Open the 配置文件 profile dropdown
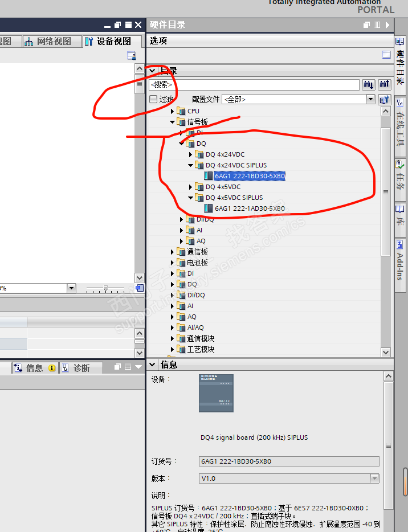Screen dimensions: 408x532 pyautogui.click(x=370, y=100)
